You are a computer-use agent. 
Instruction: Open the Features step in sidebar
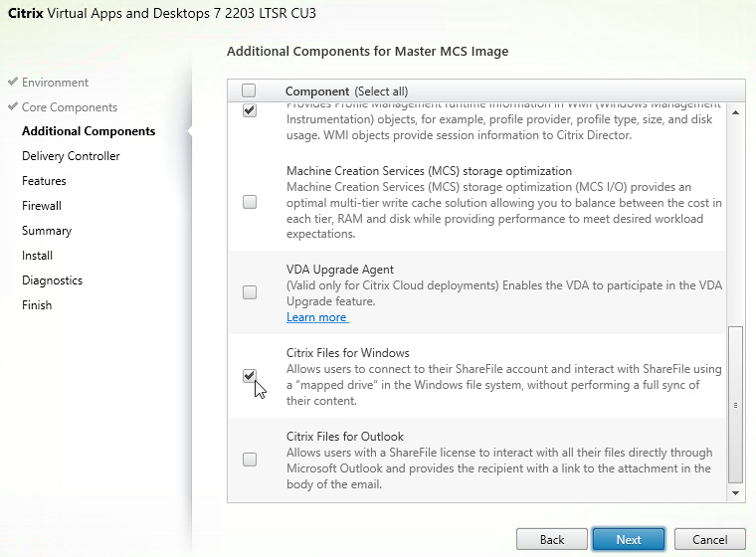[x=44, y=181]
